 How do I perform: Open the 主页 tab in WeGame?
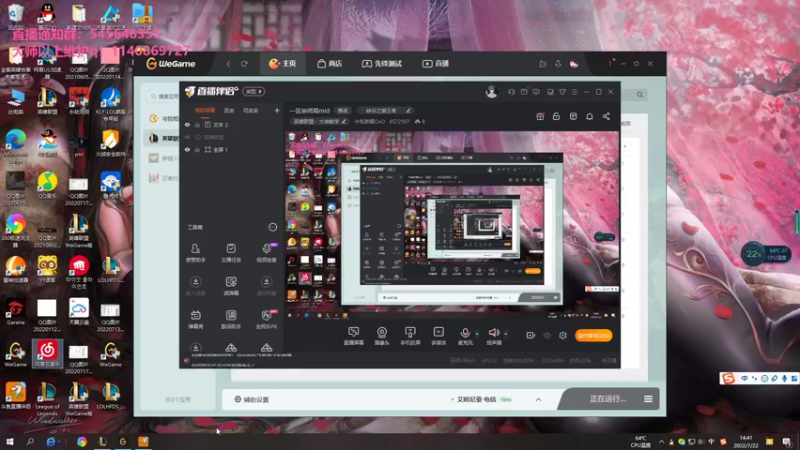282,64
